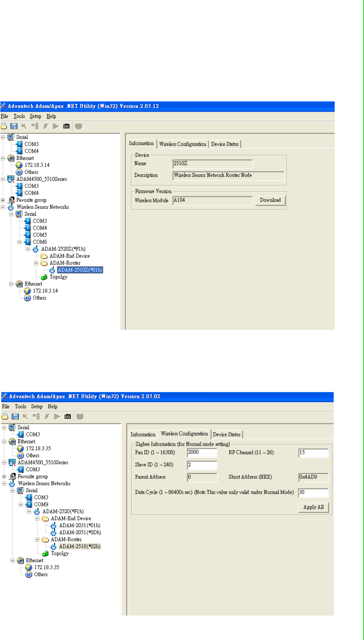364x640 pixels.
Task: Collapse COM9 node in version 2.03.02 tree
Action: click(x=21, y=504)
